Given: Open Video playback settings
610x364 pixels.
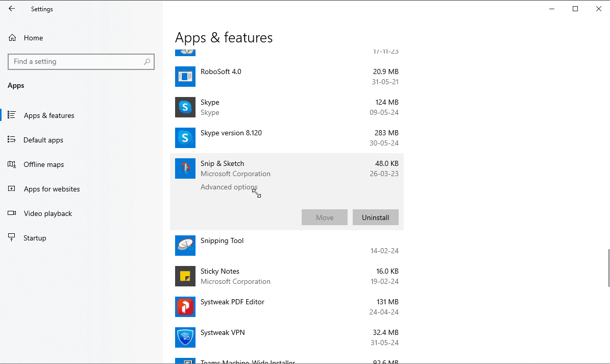Looking at the screenshot, I should 47,213.
